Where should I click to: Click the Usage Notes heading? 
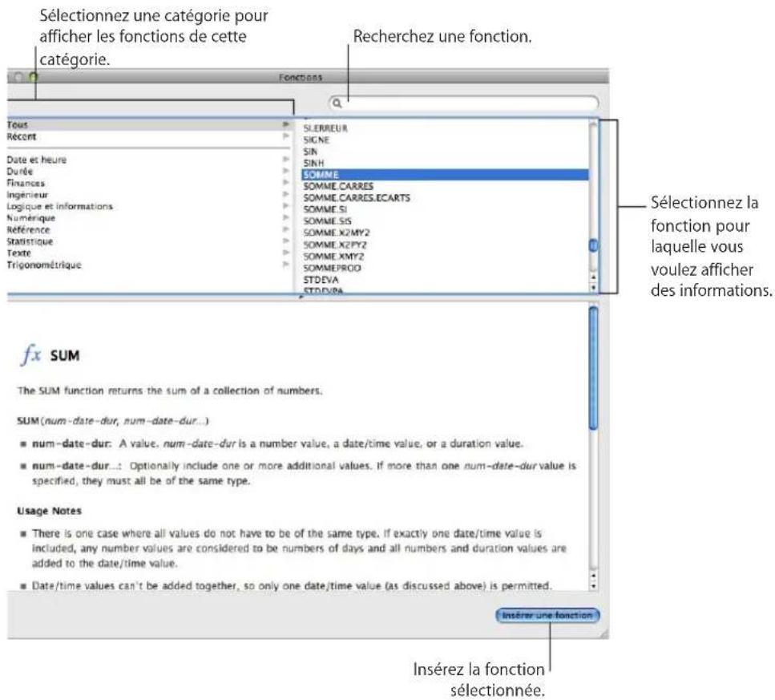[x=50, y=511]
